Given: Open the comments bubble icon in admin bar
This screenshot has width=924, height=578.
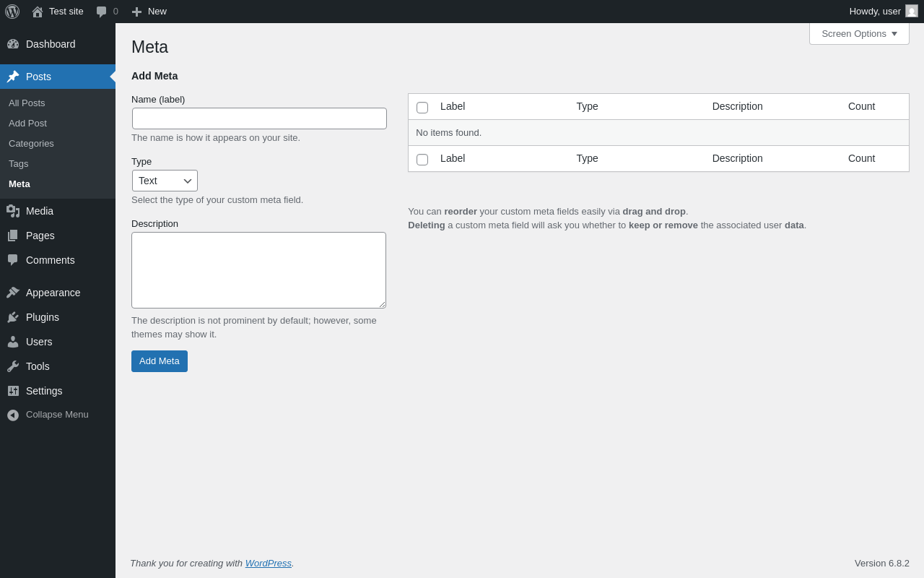Looking at the screenshot, I should pyautogui.click(x=101, y=12).
